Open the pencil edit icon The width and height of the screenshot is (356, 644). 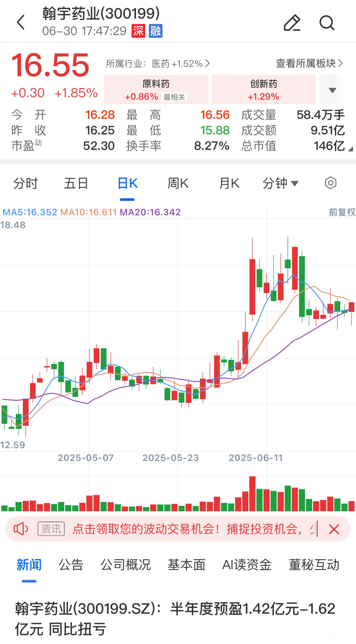(292, 23)
